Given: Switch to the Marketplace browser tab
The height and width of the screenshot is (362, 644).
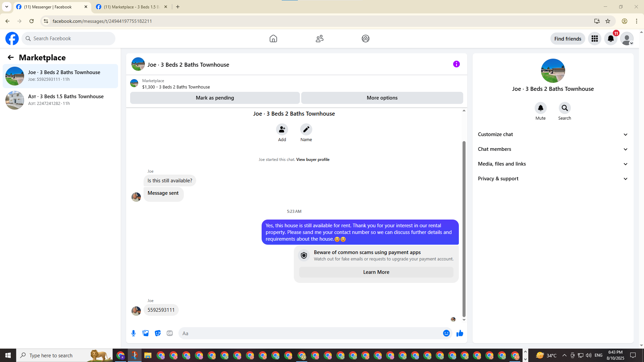Looking at the screenshot, I should [131, 7].
